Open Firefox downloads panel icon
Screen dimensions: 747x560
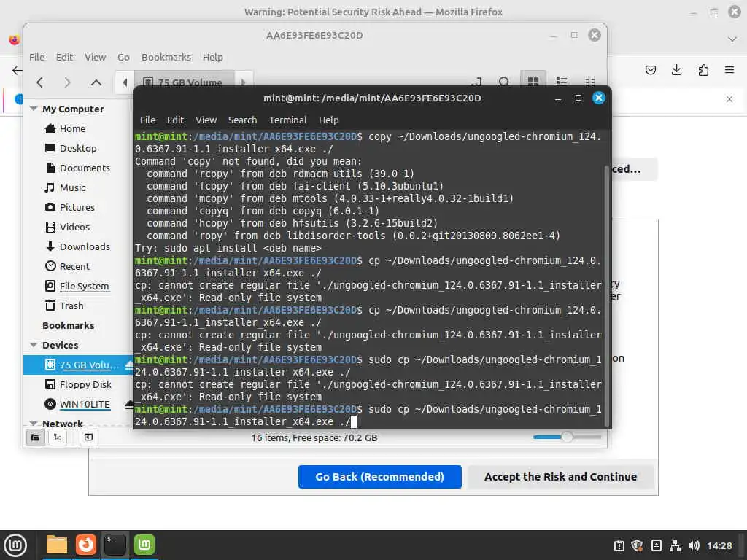pos(676,70)
